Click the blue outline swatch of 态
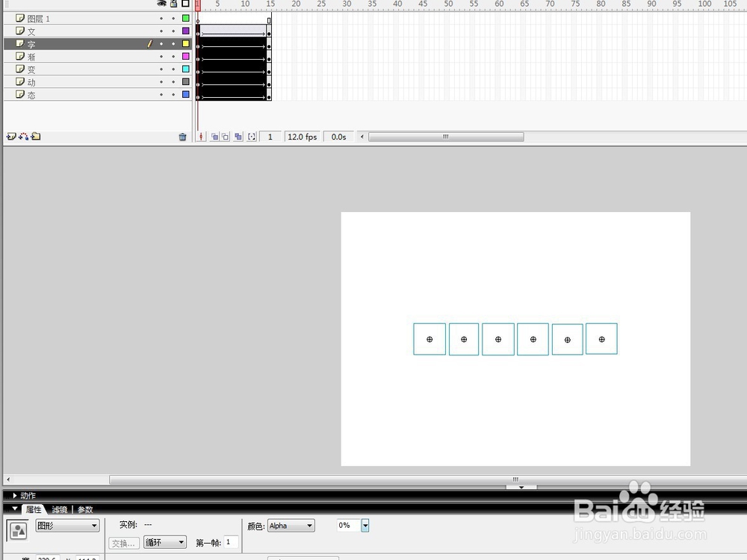Image resolution: width=747 pixels, height=560 pixels. click(186, 94)
